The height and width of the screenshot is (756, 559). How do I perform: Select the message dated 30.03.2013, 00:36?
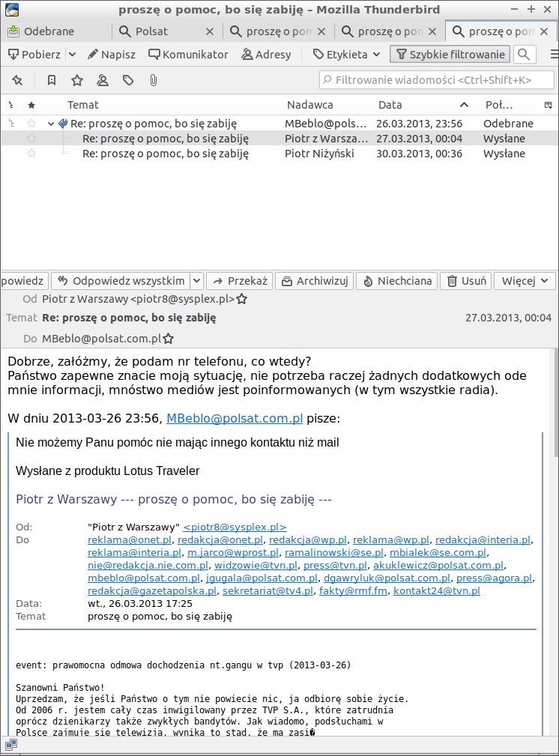[279, 154]
